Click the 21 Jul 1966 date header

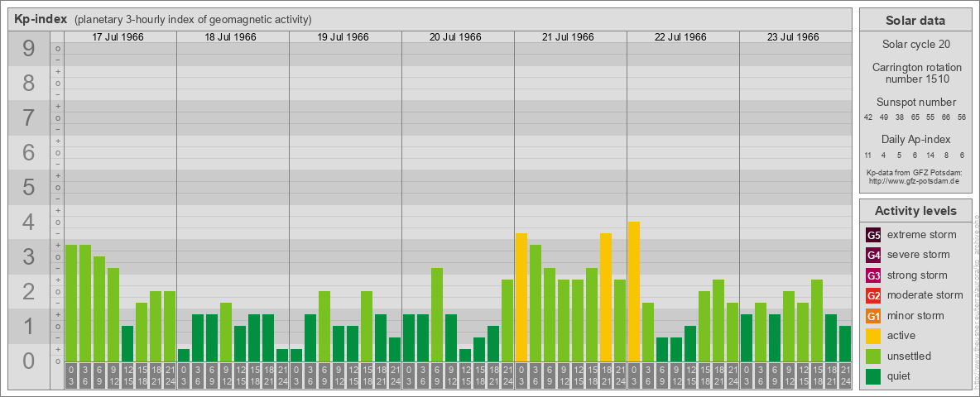coord(568,37)
